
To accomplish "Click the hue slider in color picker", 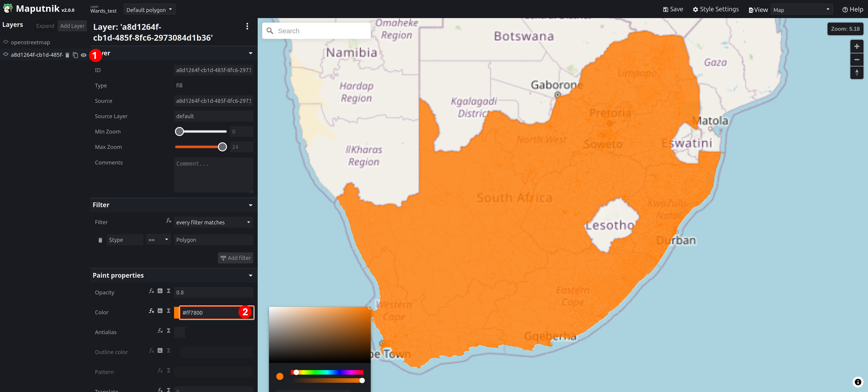I will [327, 372].
